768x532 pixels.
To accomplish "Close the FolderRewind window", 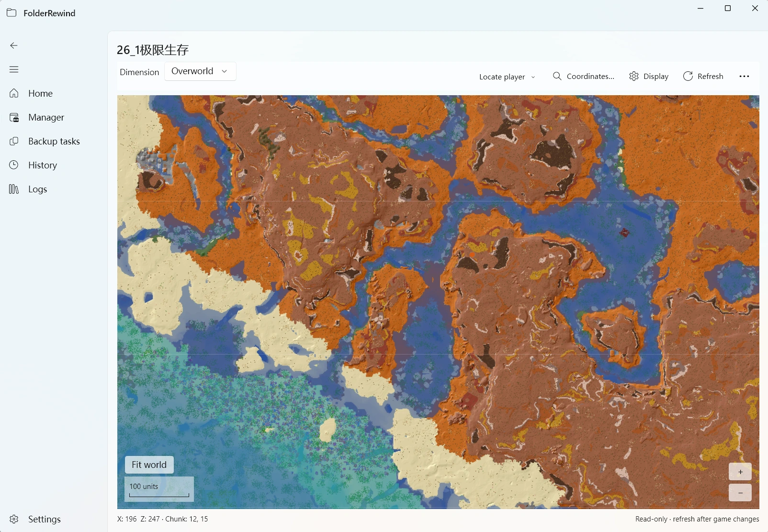I will (x=755, y=8).
